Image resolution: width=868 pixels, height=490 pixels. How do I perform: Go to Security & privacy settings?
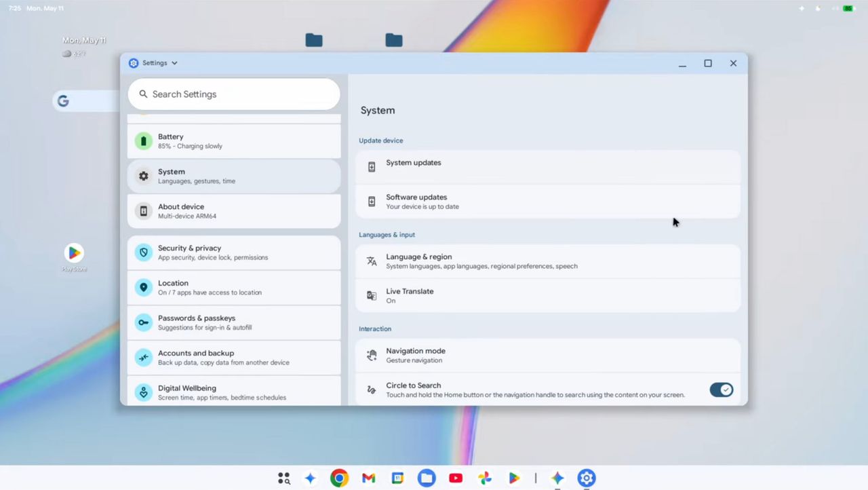[234, 252]
